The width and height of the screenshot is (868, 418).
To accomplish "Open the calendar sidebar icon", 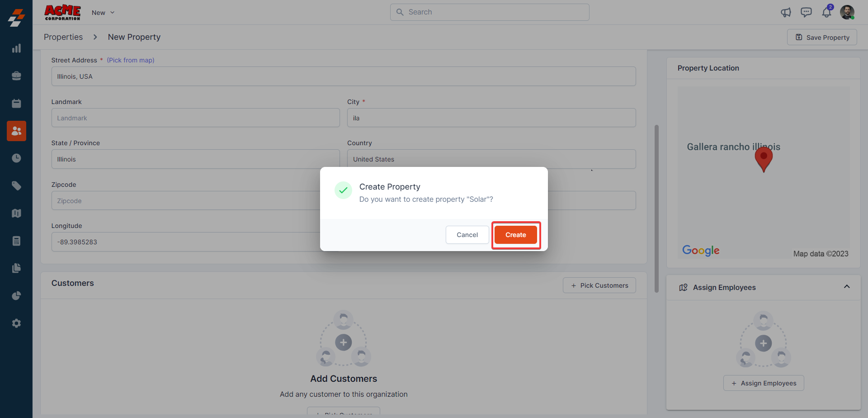I will click(16, 104).
